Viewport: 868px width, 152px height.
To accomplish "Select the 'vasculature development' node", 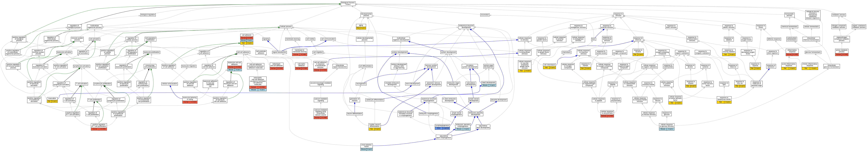I will 471,84.
